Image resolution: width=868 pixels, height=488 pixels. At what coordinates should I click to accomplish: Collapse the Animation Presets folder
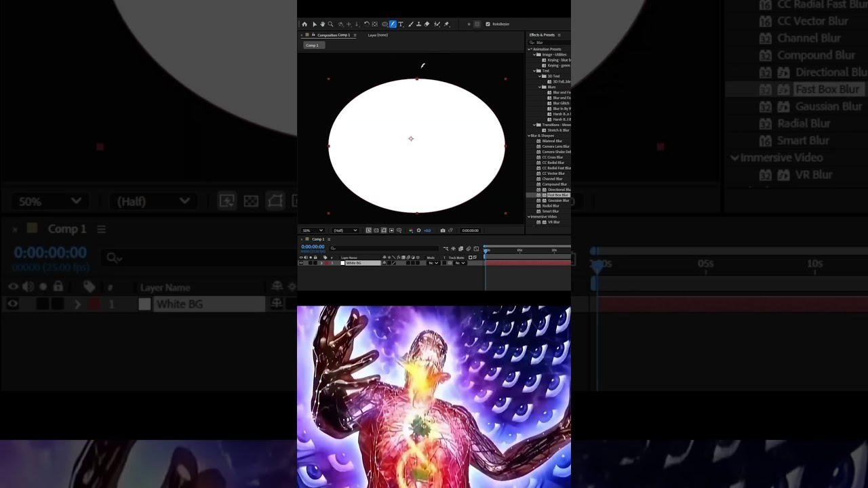[x=530, y=49]
